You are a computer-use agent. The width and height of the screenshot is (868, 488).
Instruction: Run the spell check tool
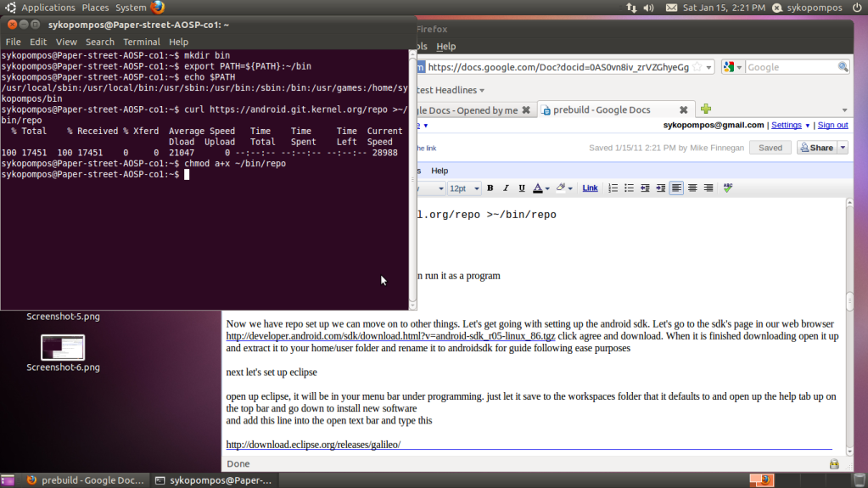(x=728, y=188)
